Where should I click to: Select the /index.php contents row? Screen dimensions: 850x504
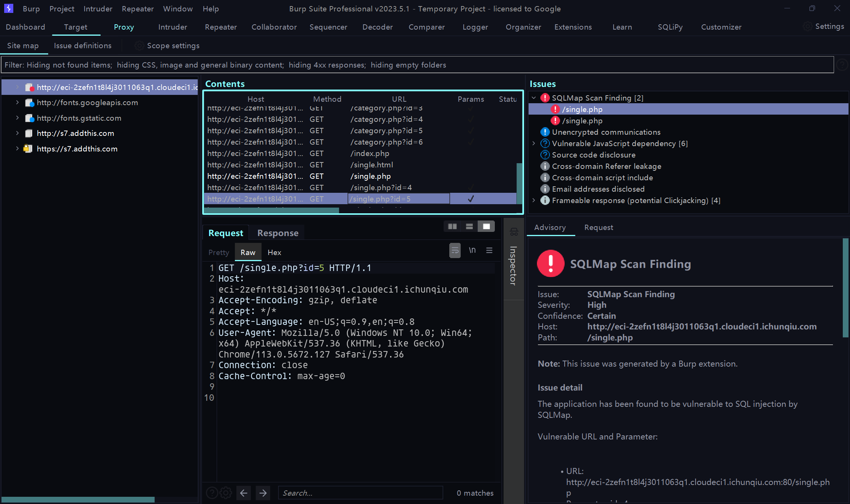point(360,153)
